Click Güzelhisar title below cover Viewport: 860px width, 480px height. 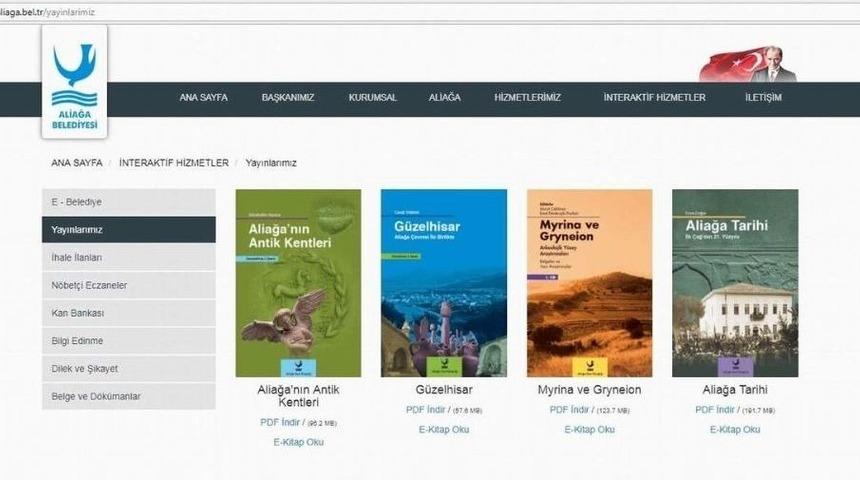(444, 389)
